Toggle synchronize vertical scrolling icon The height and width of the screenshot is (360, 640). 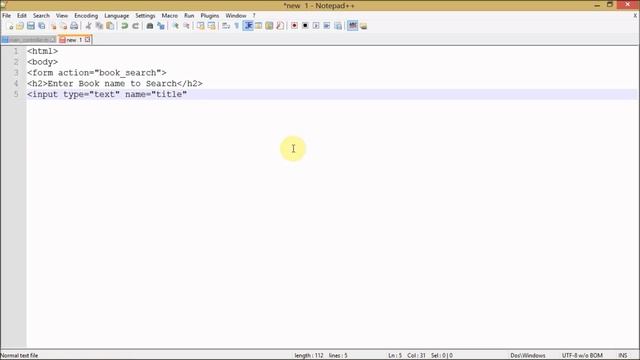coord(200,26)
